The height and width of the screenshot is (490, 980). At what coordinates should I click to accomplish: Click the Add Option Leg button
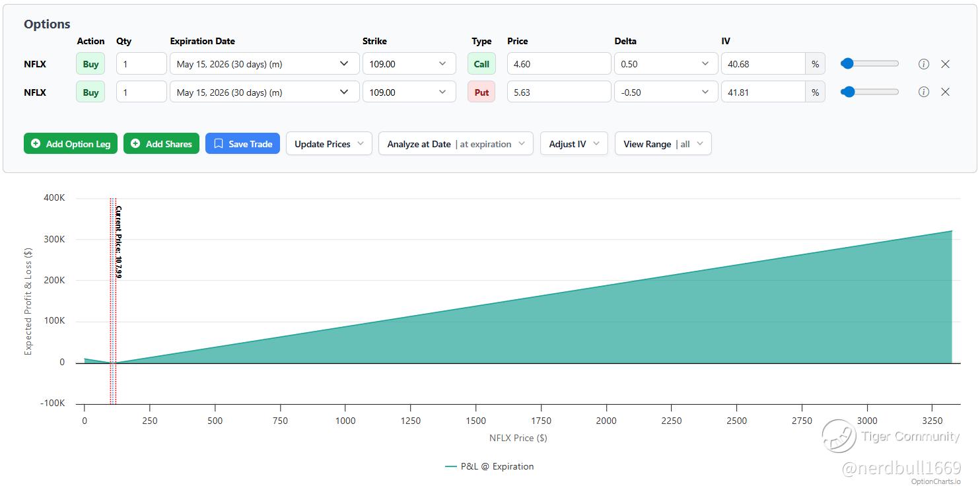click(71, 144)
